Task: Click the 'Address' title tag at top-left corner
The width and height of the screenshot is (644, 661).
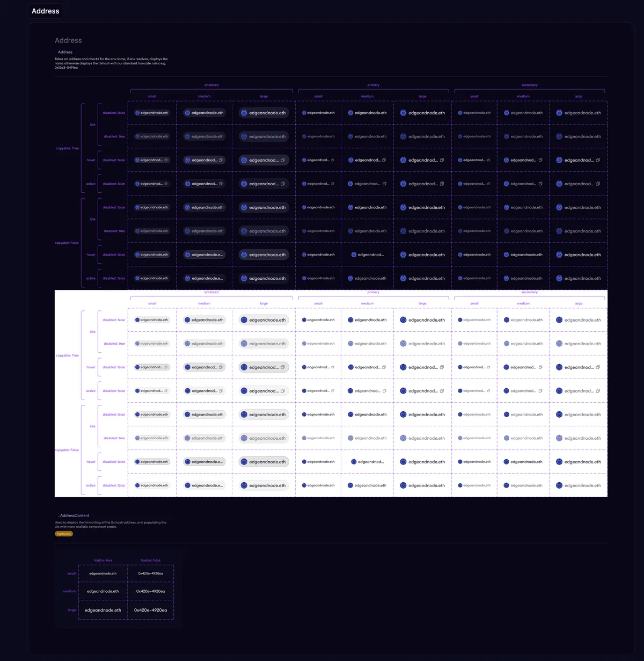Action: [46, 11]
